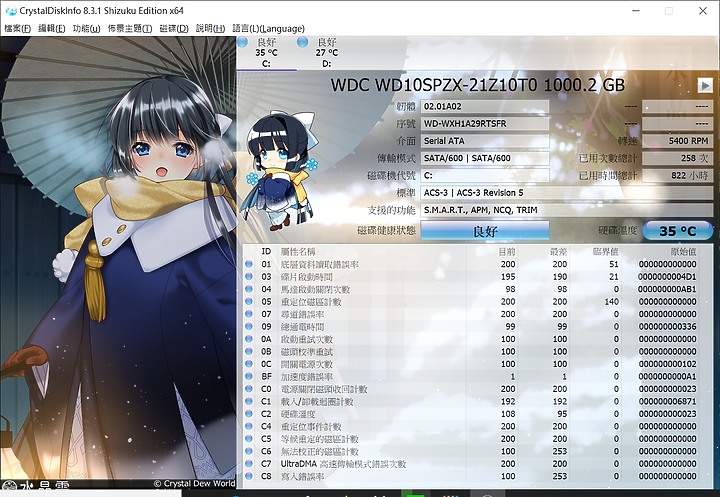Click the 35 °C temperature button
The width and height of the screenshot is (720, 497).
point(678,231)
